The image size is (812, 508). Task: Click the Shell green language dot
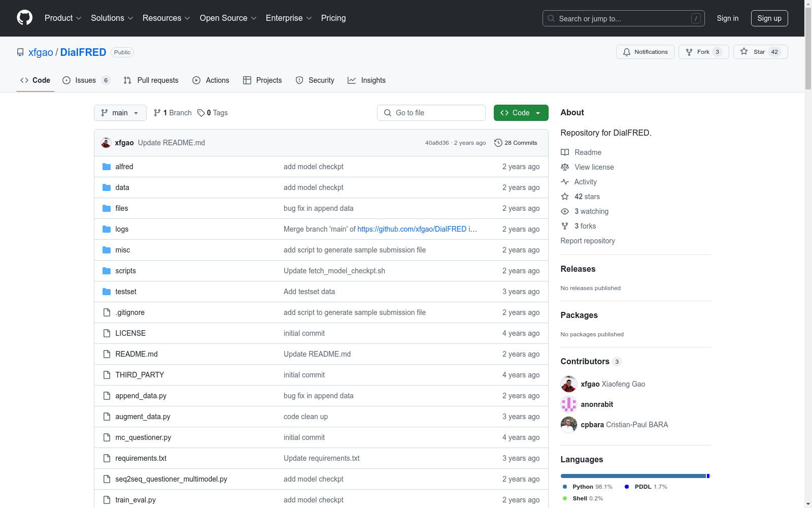[x=565, y=498]
